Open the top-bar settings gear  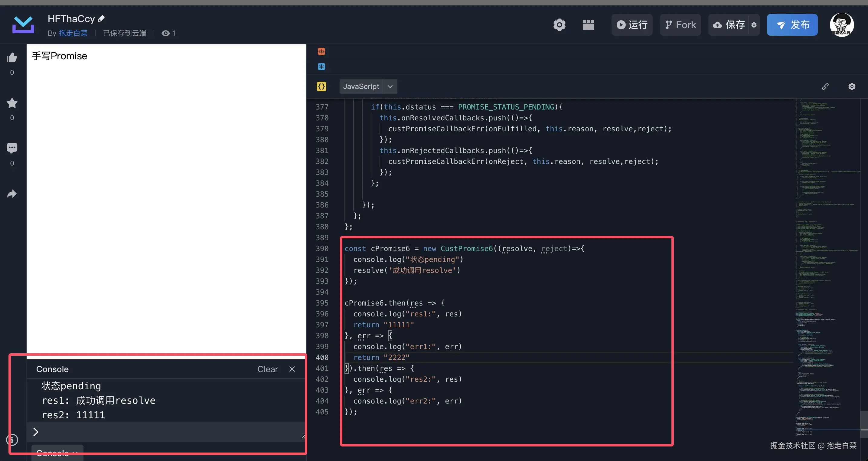click(x=559, y=25)
